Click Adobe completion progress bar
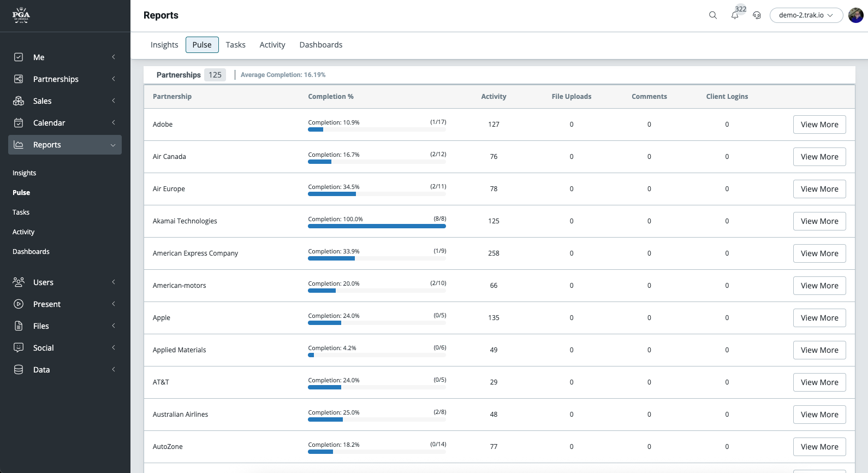The width and height of the screenshot is (868, 473). coord(377,129)
